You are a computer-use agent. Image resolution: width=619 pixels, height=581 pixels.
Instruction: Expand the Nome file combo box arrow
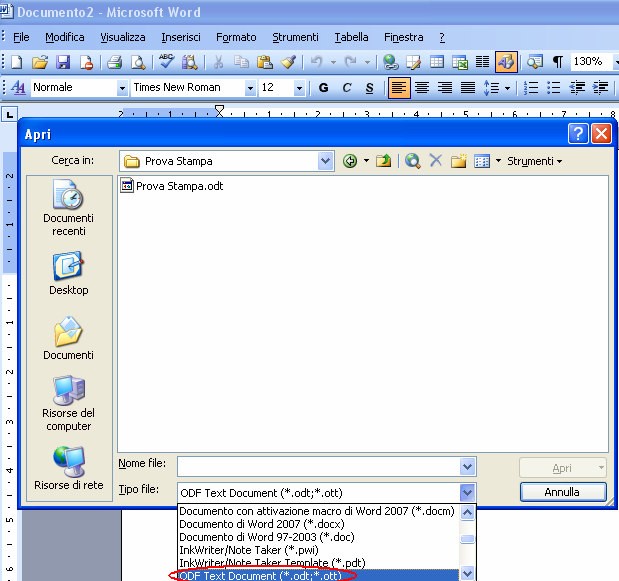(x=467, y=467)
